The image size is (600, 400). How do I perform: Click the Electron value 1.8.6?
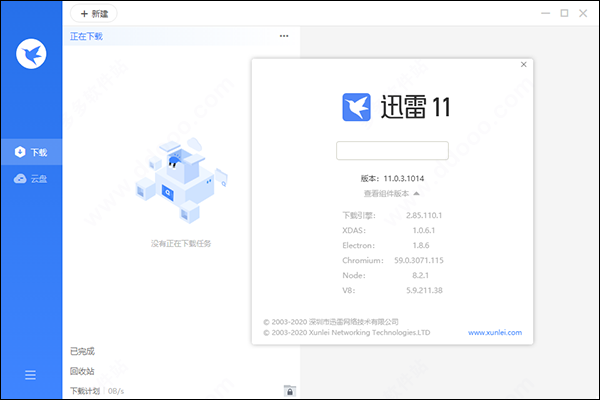coord(421,245)
